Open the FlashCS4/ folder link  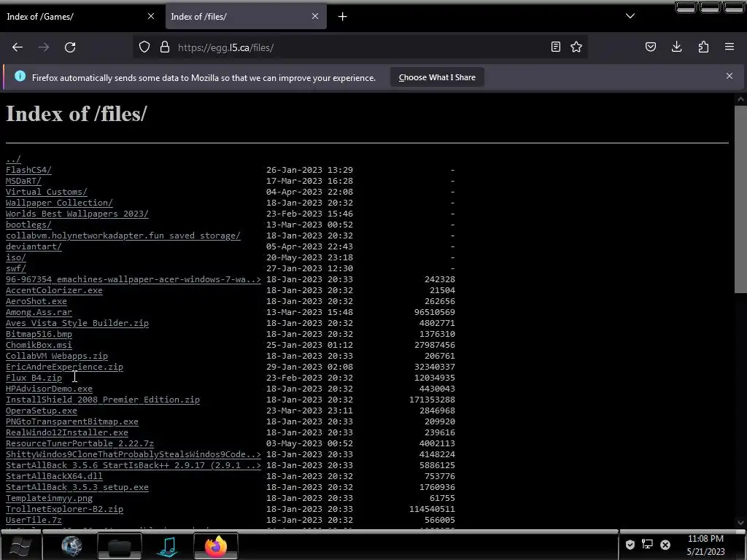point(28,170)
